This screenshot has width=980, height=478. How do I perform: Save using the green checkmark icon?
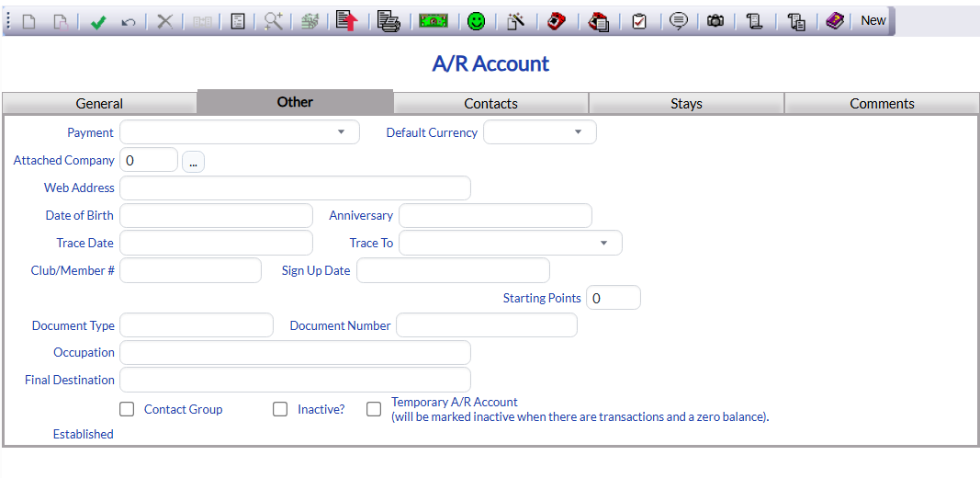coord(97,22)
